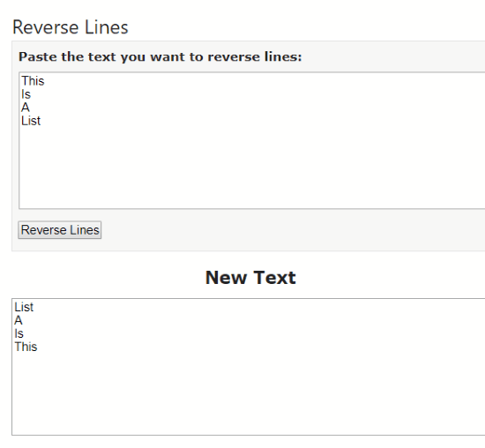
Task: Click "This" line in New Text output box
Action: (x=26, y=347)
